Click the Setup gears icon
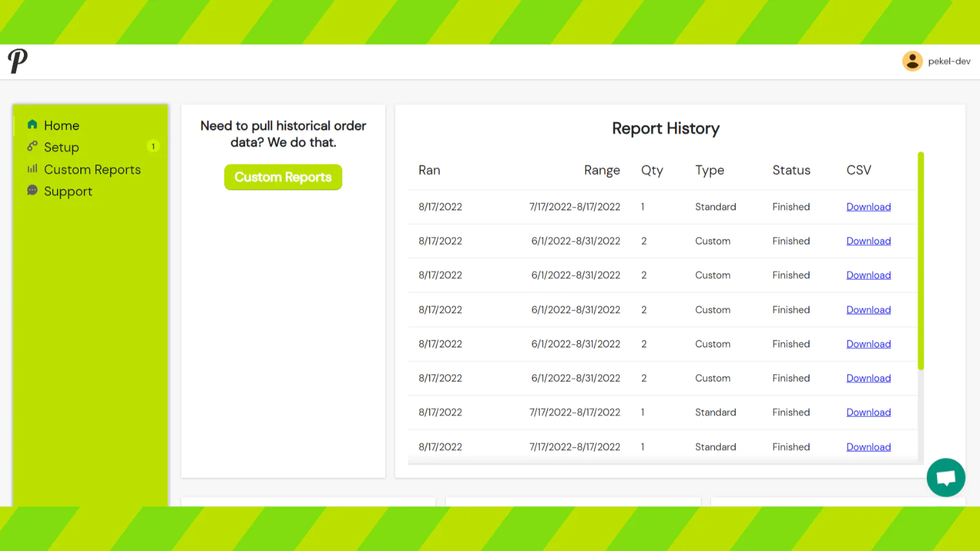This screenshot has height=551, width=980. tap(32, 146)
